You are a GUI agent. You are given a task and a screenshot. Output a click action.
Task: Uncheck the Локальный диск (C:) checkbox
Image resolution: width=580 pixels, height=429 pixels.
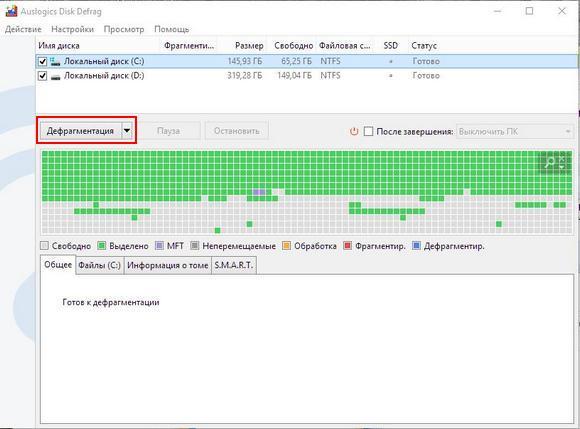pyautogui.click(x=43, y=61)
